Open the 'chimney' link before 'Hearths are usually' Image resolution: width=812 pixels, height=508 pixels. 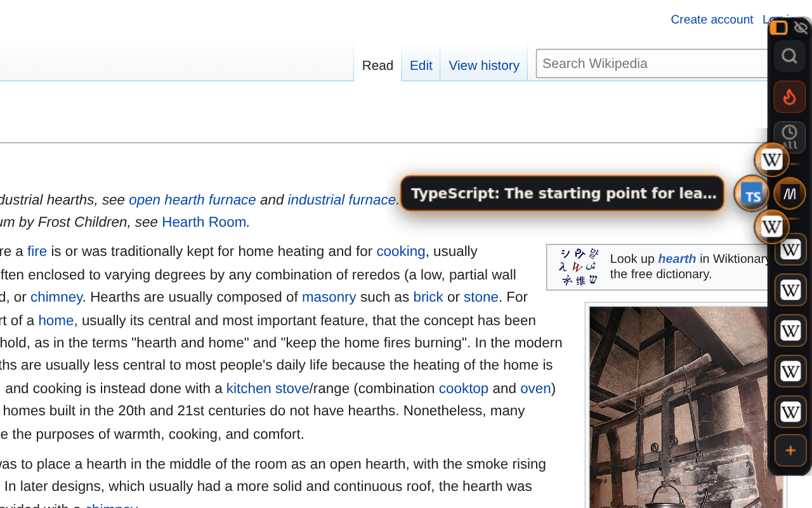(56, 297)
